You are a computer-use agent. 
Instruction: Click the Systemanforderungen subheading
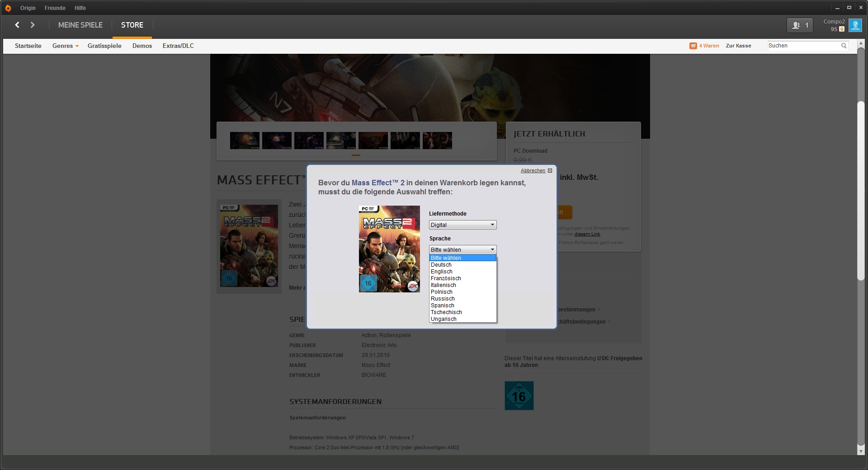317,418
